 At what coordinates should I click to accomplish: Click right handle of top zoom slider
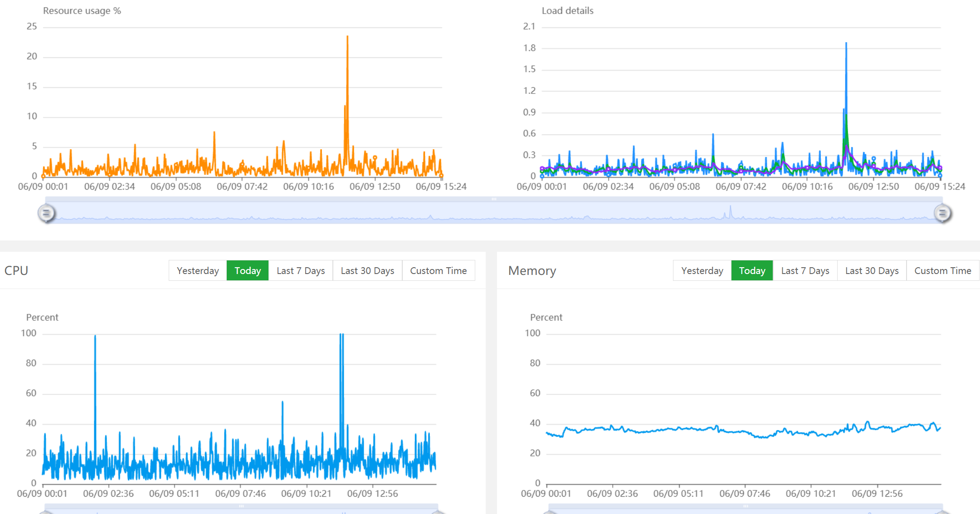(942, 213)
